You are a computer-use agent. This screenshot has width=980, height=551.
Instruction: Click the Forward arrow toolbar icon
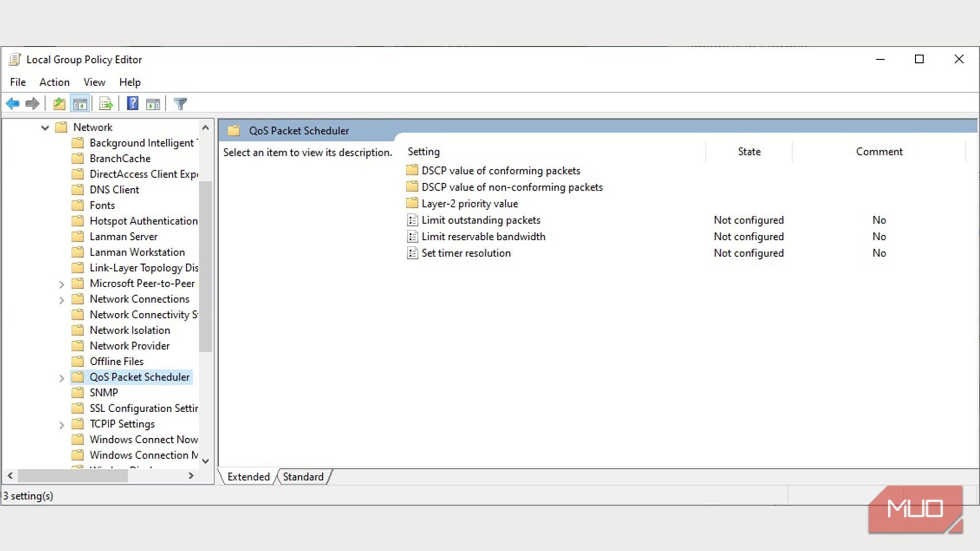coord(32,104)
